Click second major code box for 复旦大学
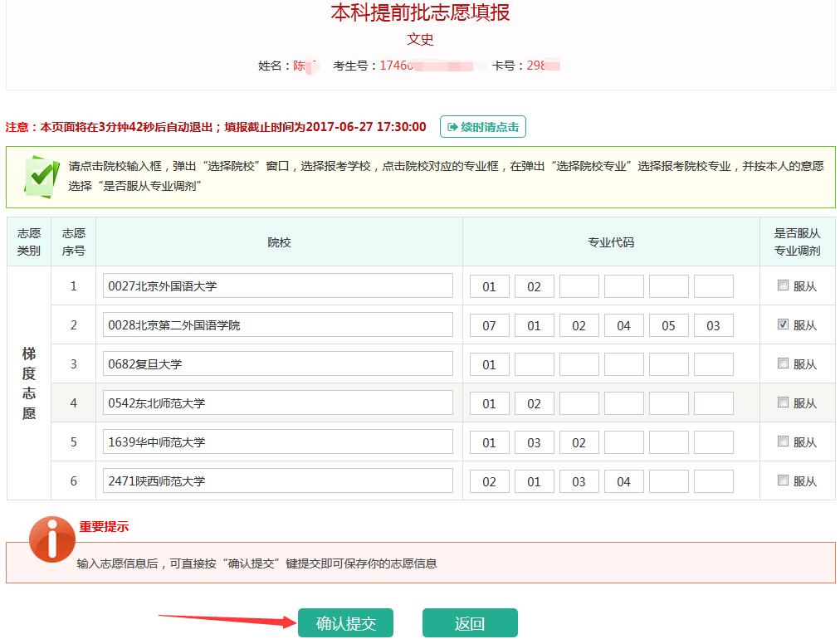This screenshot has width=840, height=639. coord(534,364)
